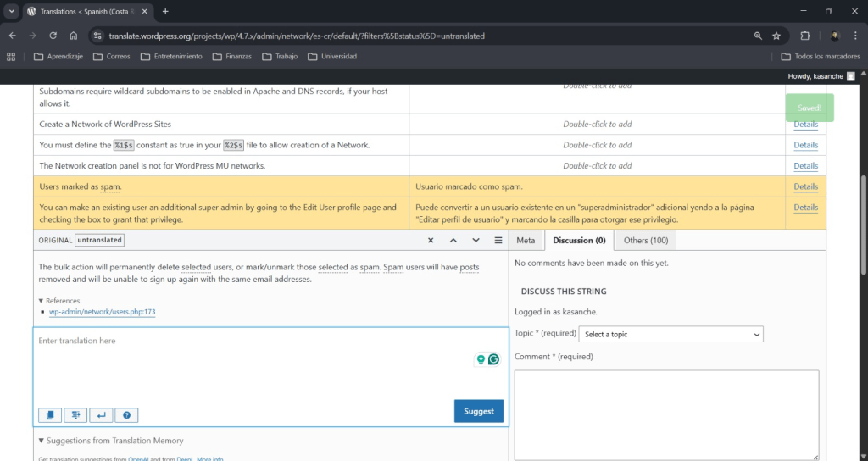Click the insert tabs/formatting icon below textarea
Viewport: 868px width, 461px height.
pyautogui.click(x=75, y=415)
